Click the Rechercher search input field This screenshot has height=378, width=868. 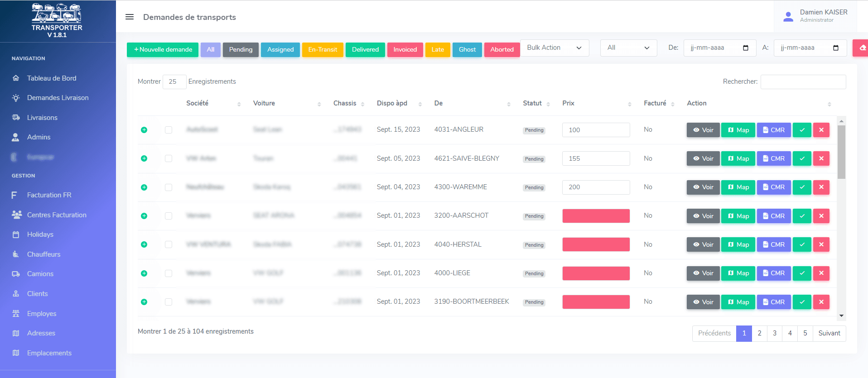click(x=803, y=82)
